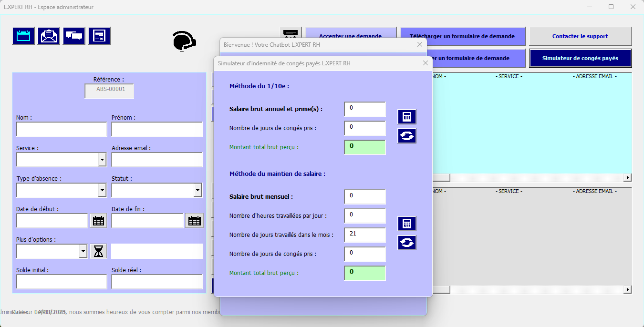Click the hourglass icon beside Plus d'options
This screenshot has width=644, height=327.
click(98, 251)
